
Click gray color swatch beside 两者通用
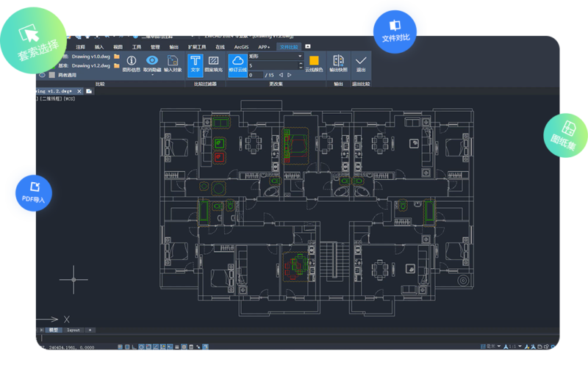tap(51, 75)
